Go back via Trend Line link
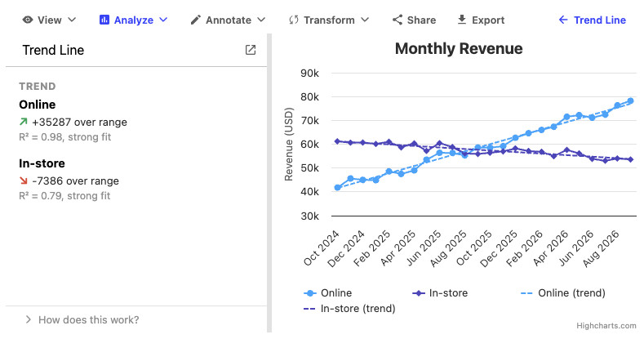The image size is (644, 339). click(592, 20)
